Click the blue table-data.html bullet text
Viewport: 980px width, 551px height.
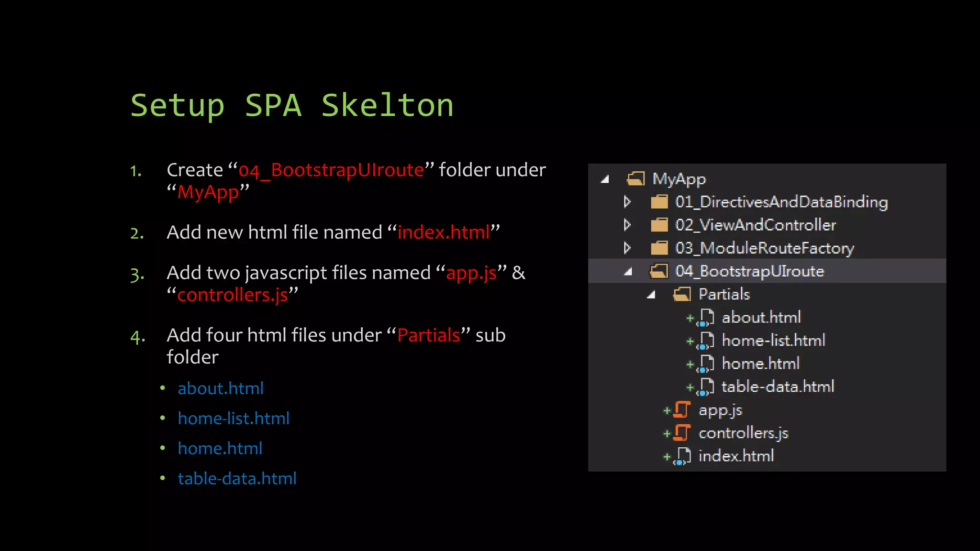pos(237,478)
